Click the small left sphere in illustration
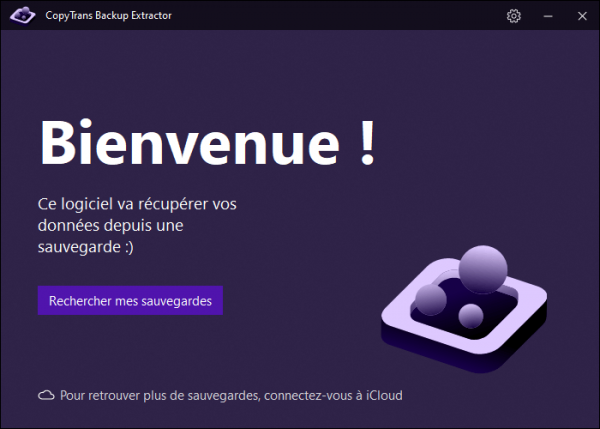This screenshot has height=429, width=600. 431,299
